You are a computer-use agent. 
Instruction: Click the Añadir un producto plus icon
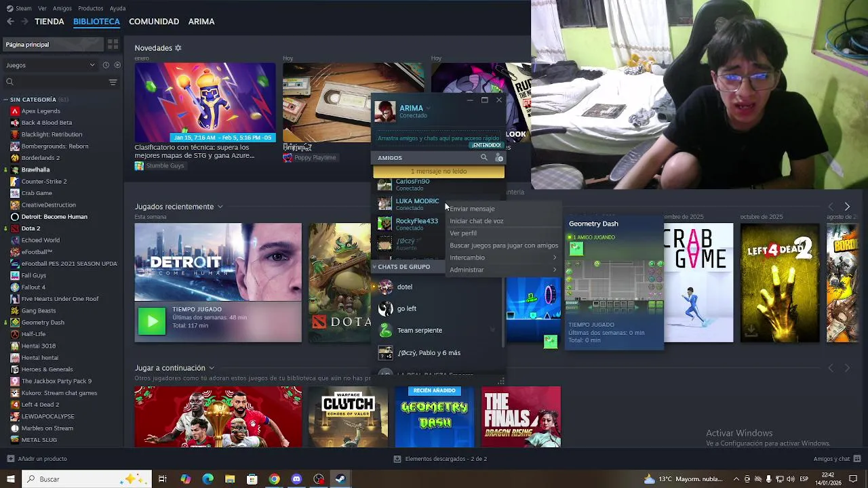10,459
